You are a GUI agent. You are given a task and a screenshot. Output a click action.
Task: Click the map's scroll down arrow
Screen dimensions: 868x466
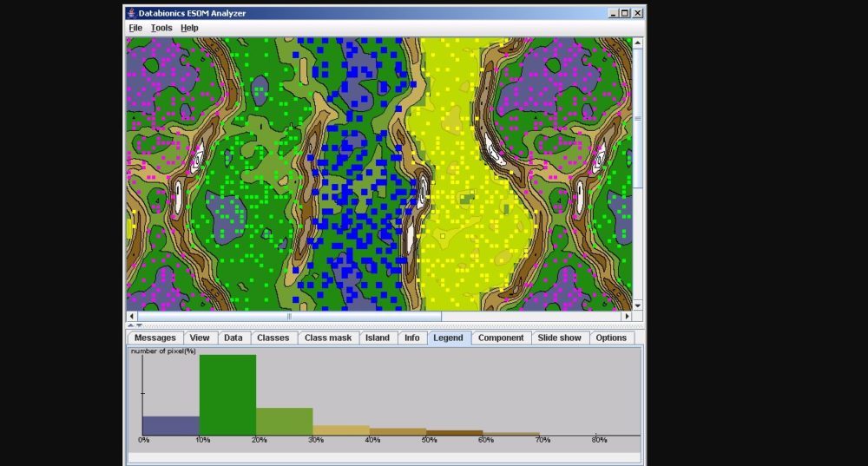[x=638, y=305]
